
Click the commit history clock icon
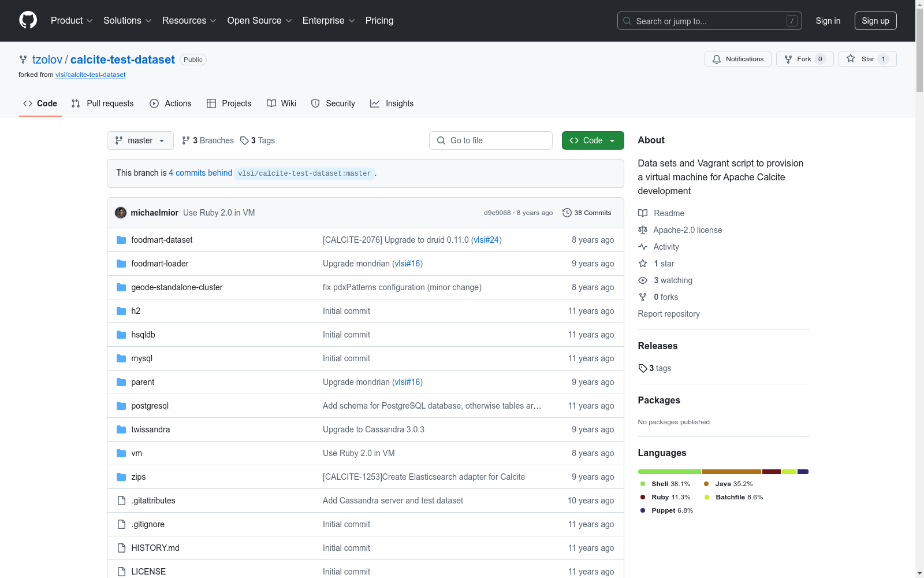(x=567, y=213)
